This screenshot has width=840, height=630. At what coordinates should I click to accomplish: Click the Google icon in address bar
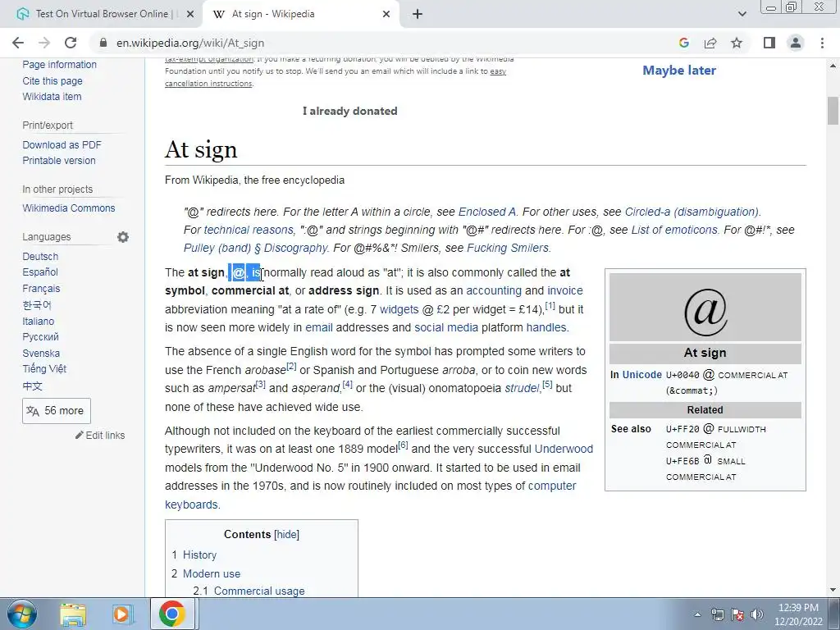click(x=683, y=43)
